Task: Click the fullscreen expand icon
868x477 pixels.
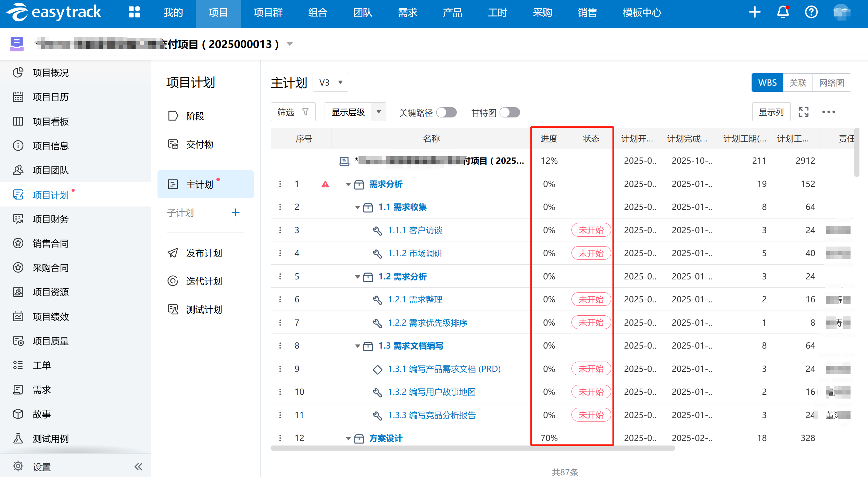Action: pos(803,112)
